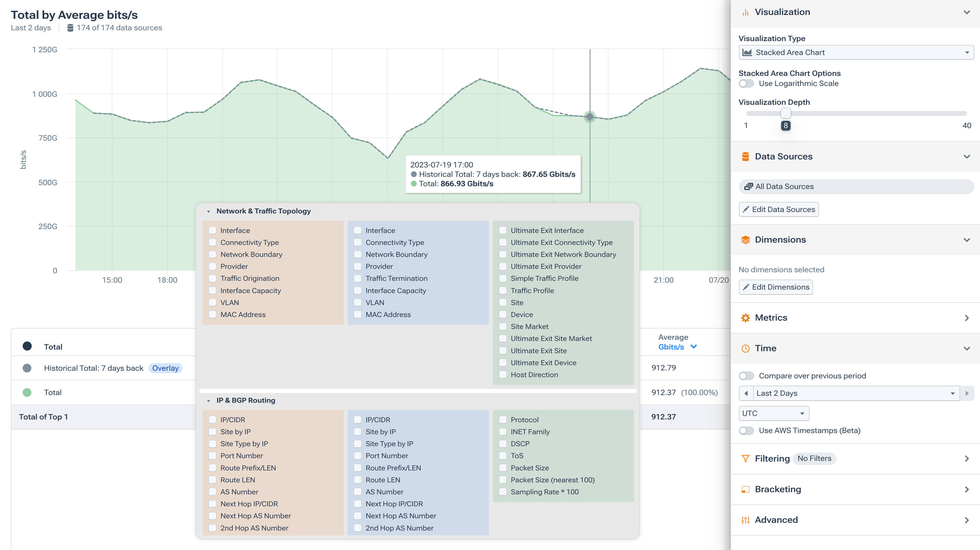
Task: Click the Metrics gear icon
Action: [x=746, y=318]
